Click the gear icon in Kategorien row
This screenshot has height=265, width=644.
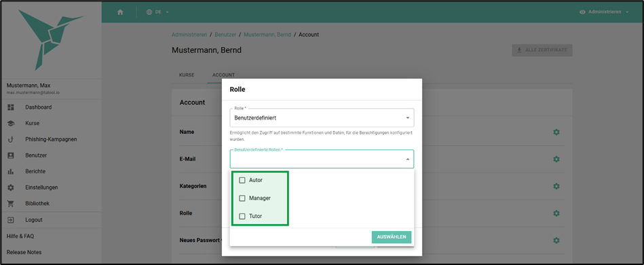click(x=556, y=186)
